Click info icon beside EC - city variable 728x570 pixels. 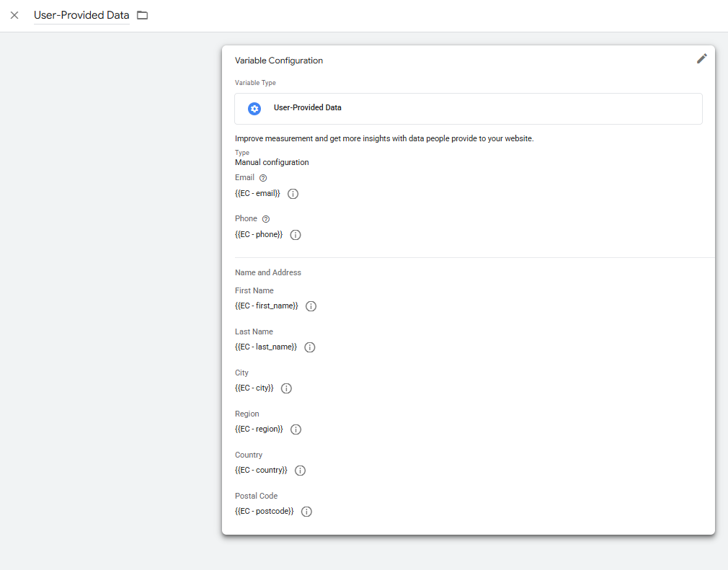(286, 388)
